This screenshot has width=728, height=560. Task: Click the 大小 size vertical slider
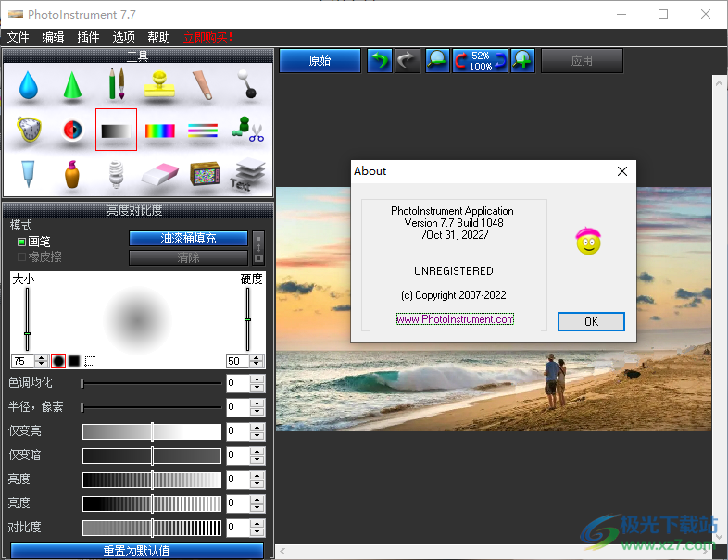[28, 319]
